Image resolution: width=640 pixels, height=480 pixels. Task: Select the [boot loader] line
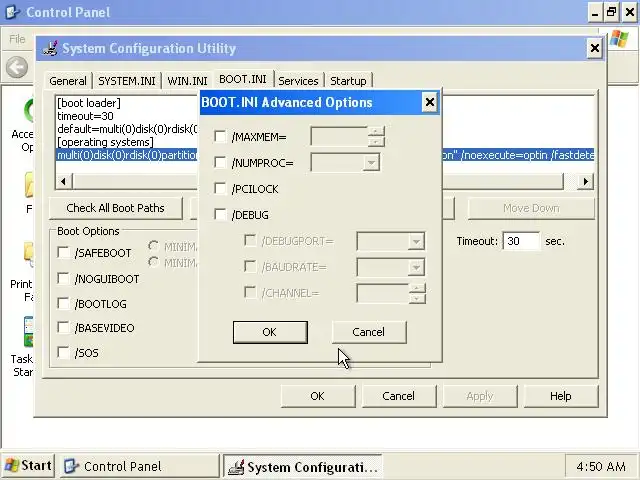coord(89,103)
